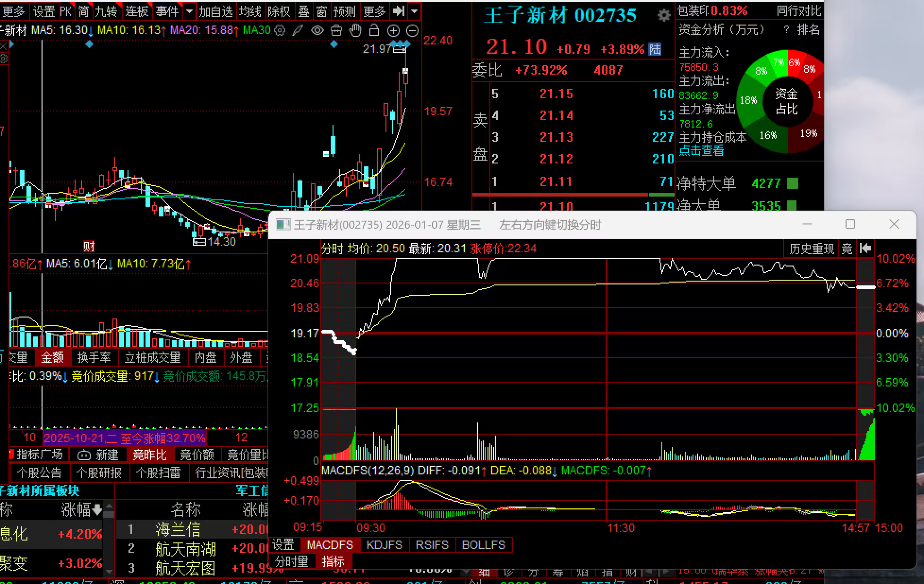Click the toolbox icon above K-line chart

click(336, 31)
